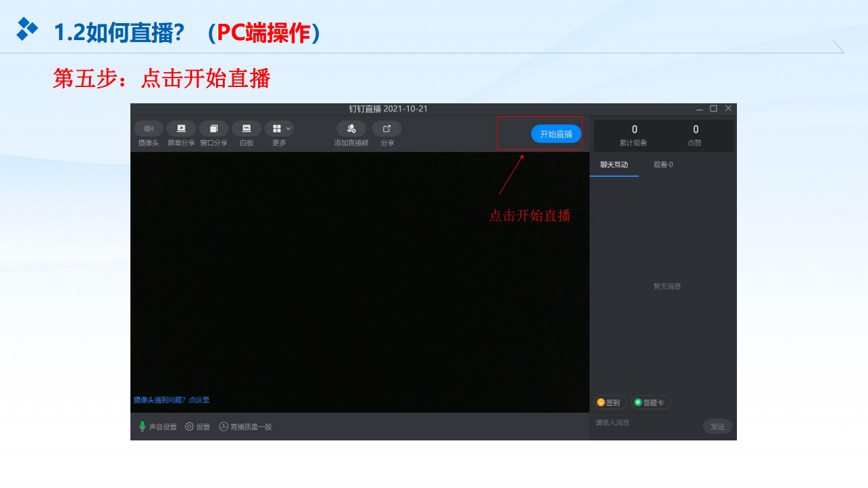Click the add live group (添加直播群) icon
The image size is (868, 488).
click(x=351, y=128)
